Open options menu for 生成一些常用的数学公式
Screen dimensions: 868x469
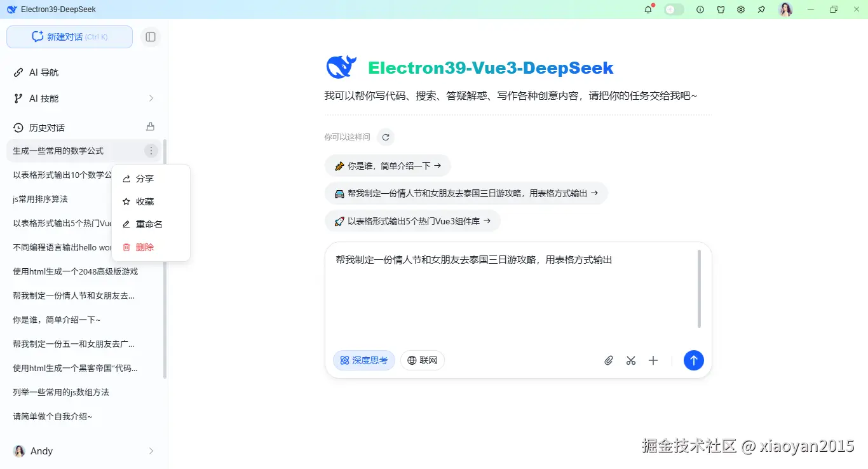151,151
